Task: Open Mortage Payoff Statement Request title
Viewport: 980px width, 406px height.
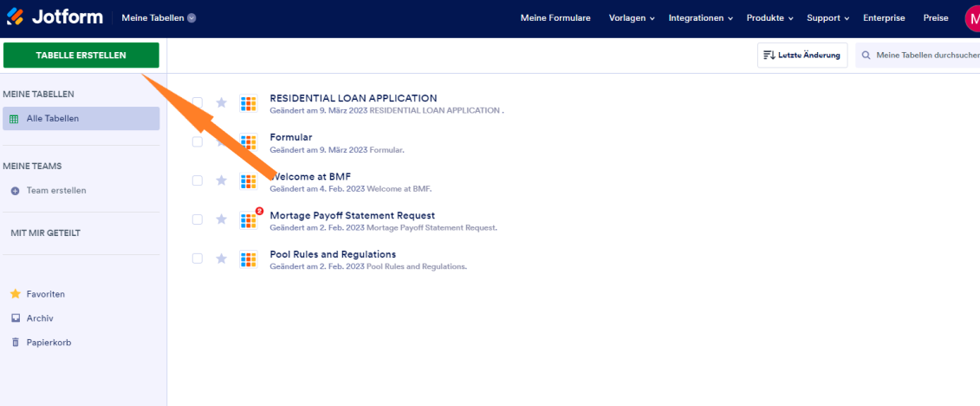Action: pyautogui.click(x=352, y=215)
